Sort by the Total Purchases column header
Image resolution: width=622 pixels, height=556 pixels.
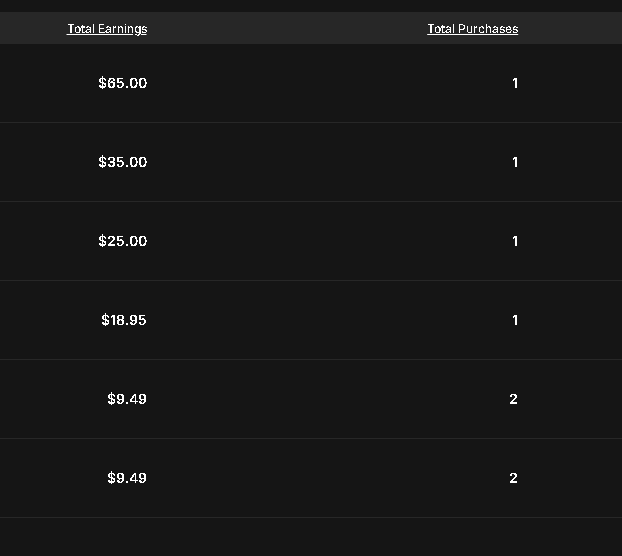point(472,29)
